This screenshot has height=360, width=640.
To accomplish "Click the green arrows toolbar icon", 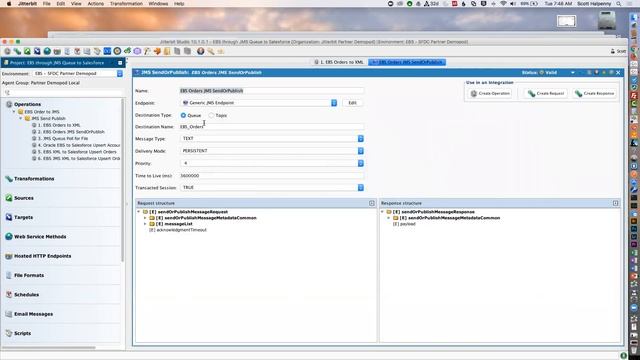I will (x=127, y=51).
